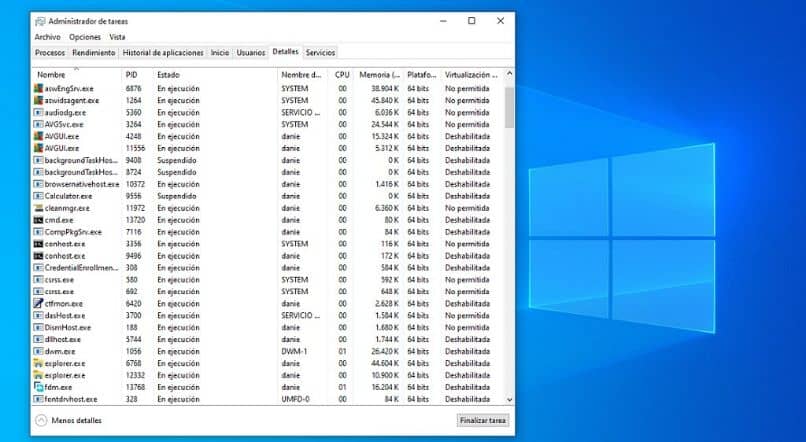Screen dimensions: 806x442
Task: Click the AVGUI.exe icon with PID 11556
Action: [x=38, y=148]
